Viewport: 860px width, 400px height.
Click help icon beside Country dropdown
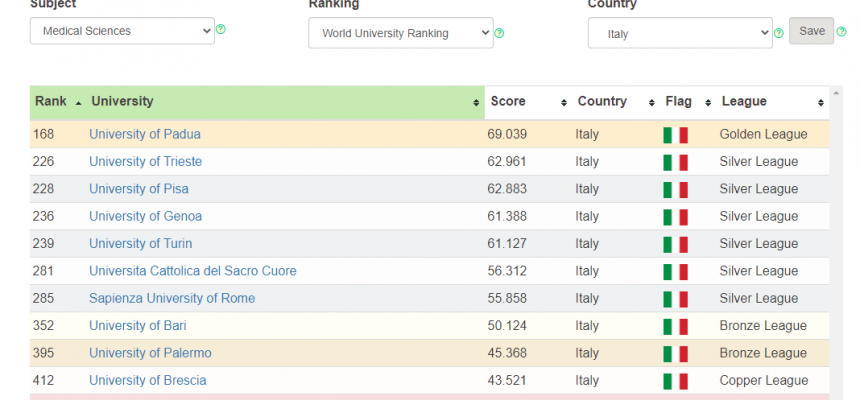point(778,33)
